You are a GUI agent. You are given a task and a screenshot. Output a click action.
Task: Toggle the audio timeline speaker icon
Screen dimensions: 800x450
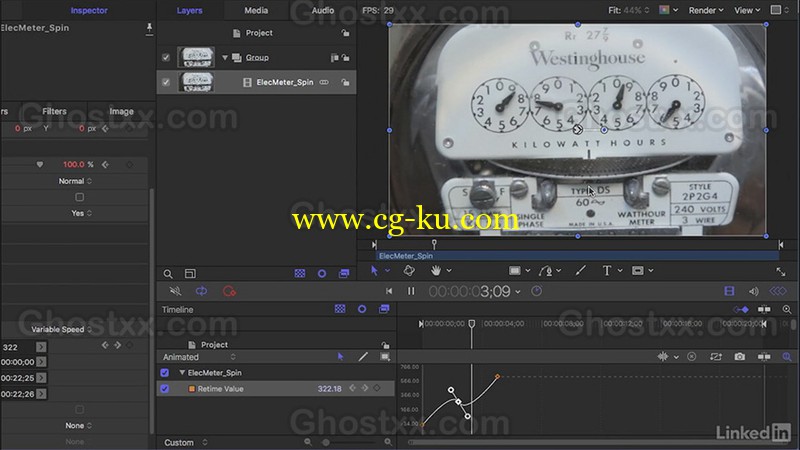click(753, 291)
